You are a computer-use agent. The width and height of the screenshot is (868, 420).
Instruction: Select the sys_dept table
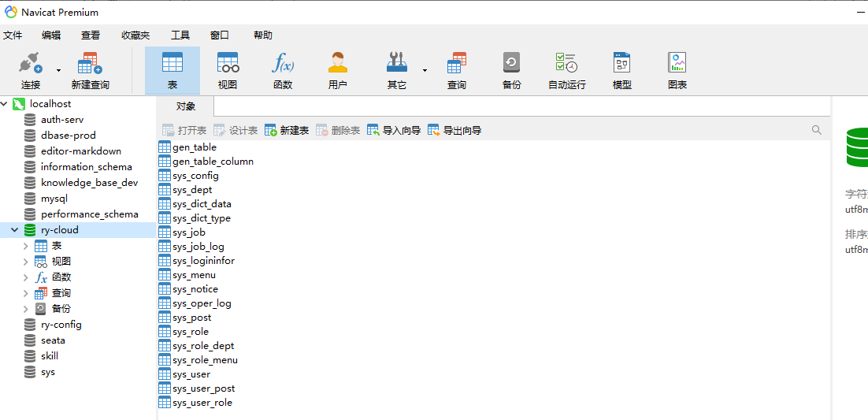(192, 190)
